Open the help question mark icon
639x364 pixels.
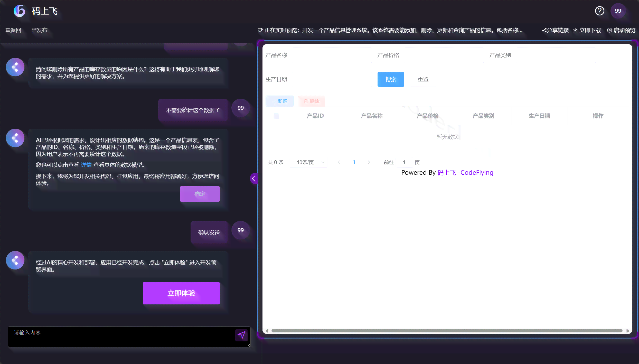(600, 11)
